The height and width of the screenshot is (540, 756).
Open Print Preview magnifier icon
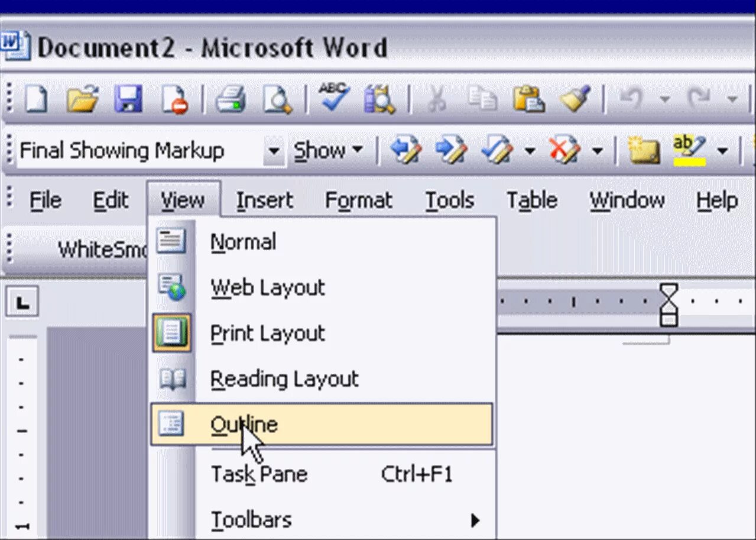click(277, 99)
